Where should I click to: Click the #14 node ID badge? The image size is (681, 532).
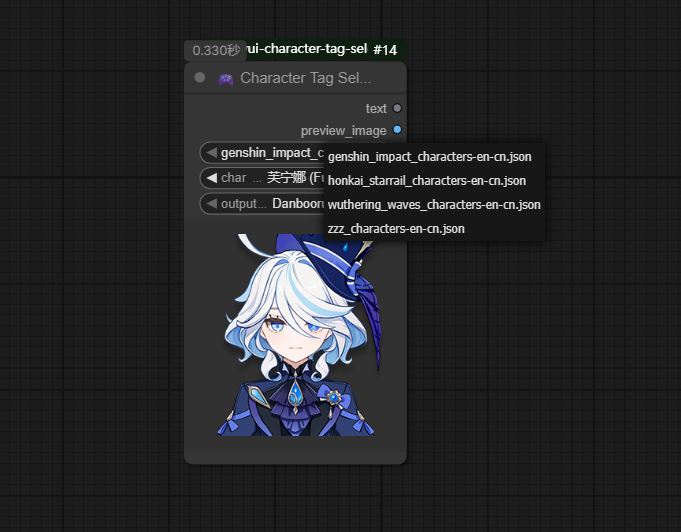click(386, 50)
